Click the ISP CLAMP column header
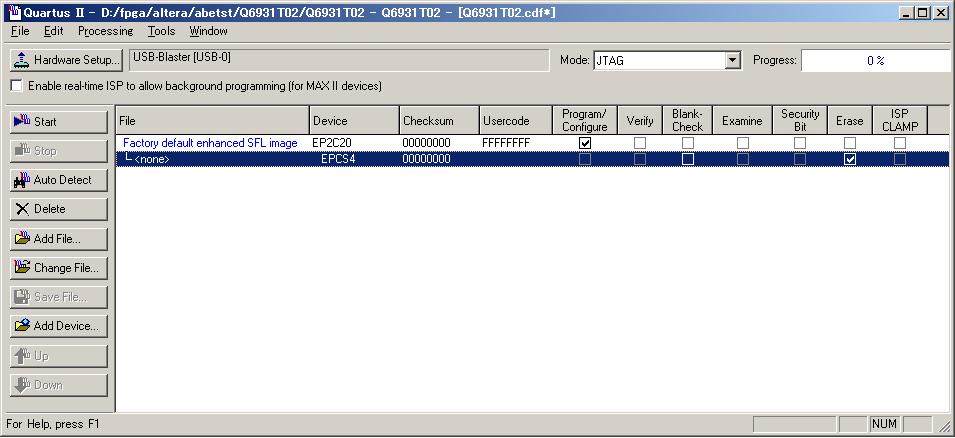955x438 pixels. coord(900,121)
